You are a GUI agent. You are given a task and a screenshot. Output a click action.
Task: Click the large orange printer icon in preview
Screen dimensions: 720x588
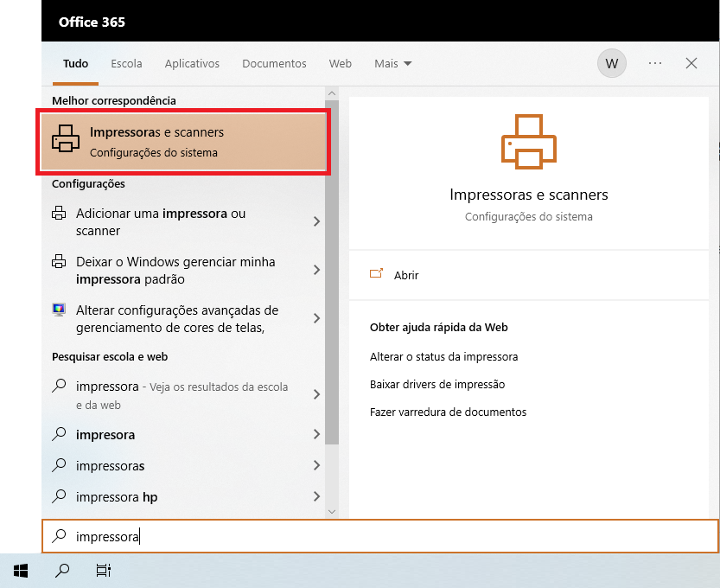tap(529, 141)
